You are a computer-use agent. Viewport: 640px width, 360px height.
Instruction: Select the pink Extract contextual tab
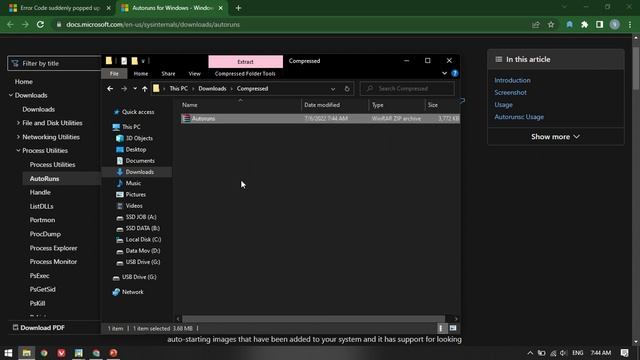click(245, 62)
